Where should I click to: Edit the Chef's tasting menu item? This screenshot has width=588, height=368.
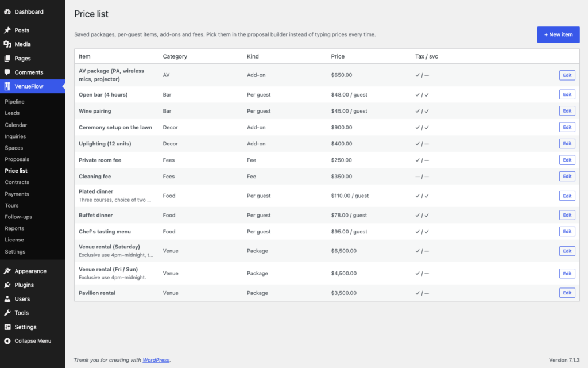pyautogui.click(x=567, y=231)
